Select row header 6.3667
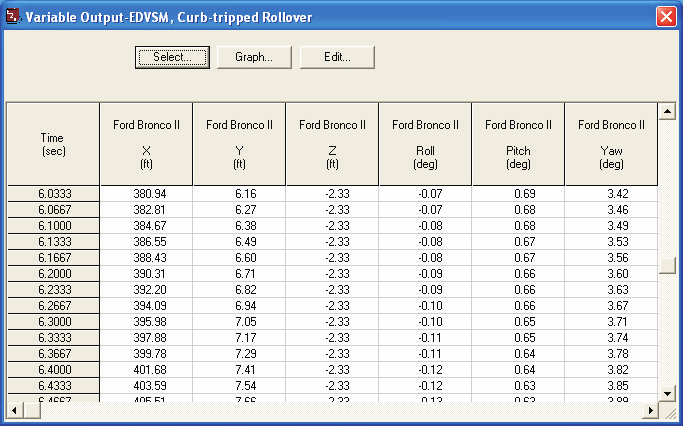 pos(53,354)
